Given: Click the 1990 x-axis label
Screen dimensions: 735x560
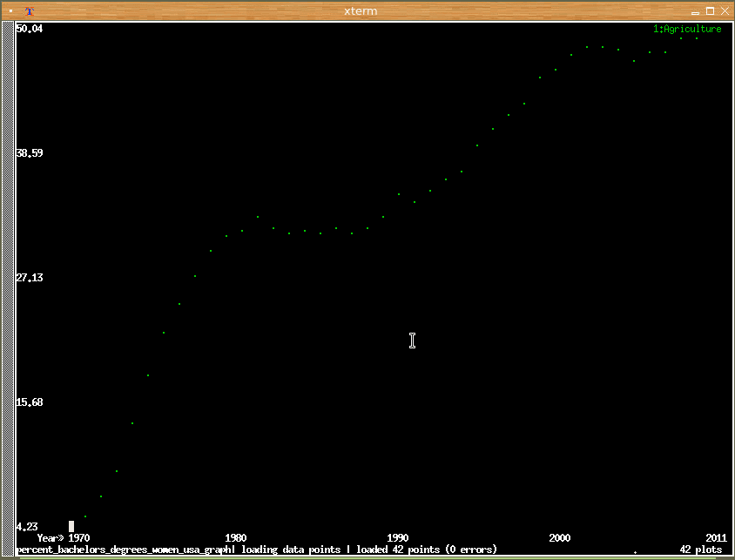Looking at the screenshot, I should click(397, 538).
